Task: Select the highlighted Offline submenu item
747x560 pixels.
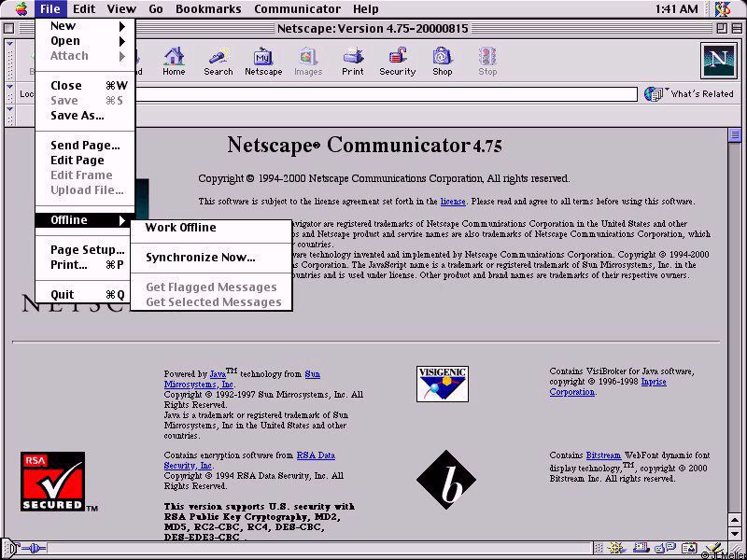Action: coord(86,220)
